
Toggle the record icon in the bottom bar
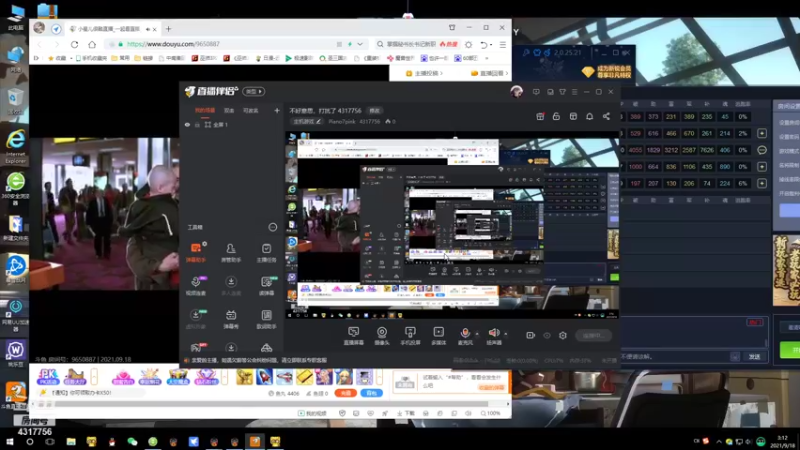click(530, 335)
